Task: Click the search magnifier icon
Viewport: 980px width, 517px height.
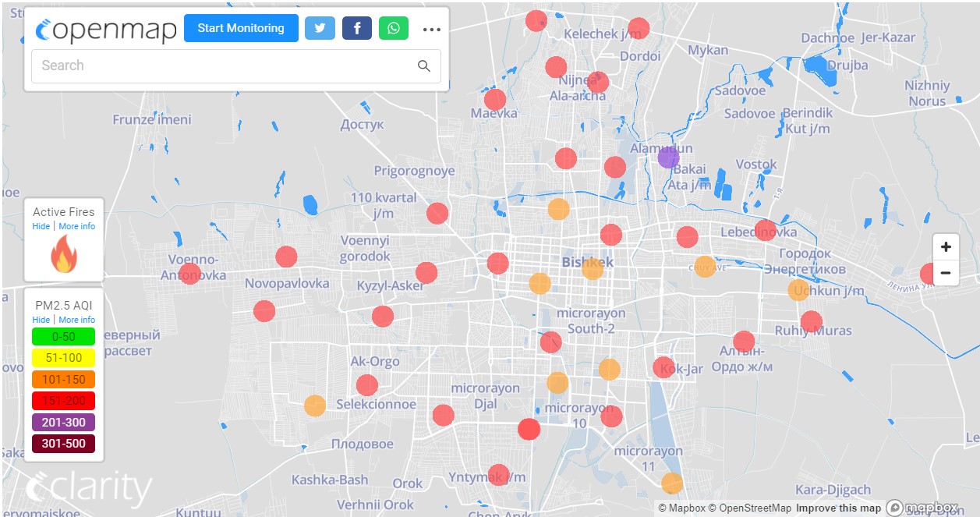Action: (x=424, y=66)
